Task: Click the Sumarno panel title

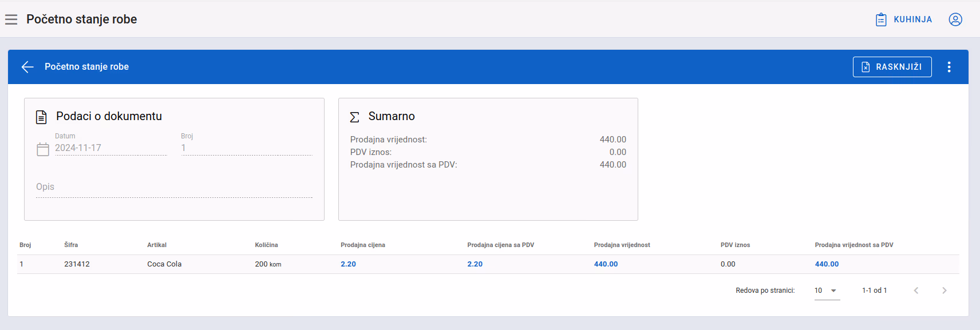Action: tap(392, 116)
